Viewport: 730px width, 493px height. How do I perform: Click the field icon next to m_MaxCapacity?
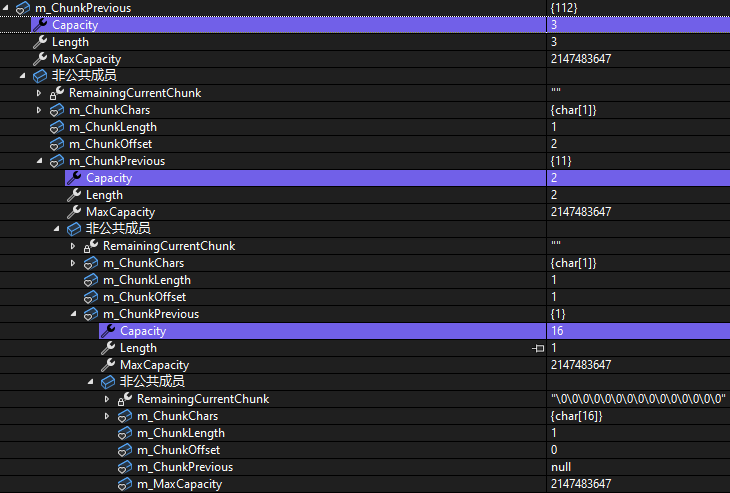[125, 484]
